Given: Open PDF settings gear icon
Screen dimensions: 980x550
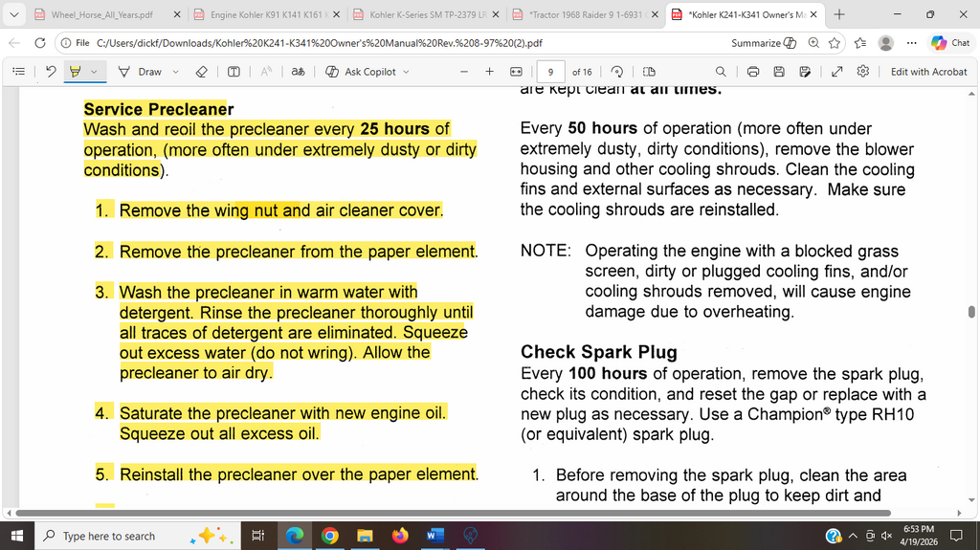Looking at the screenshot, I should click(x=863, y=72).
